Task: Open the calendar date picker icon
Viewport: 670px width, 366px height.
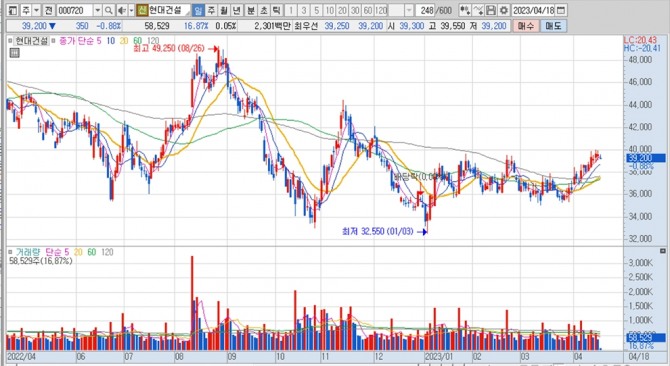Action: 561,10
